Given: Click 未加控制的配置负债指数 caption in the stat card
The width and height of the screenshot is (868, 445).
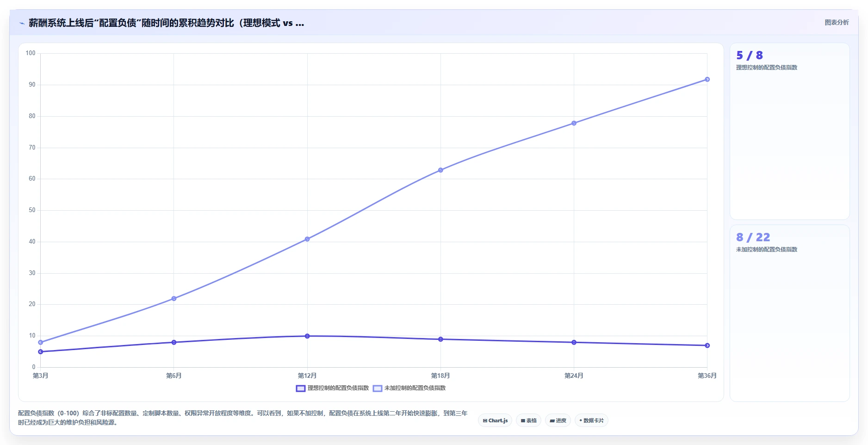Looking at the screenshot, I should click(x=767, y=250).
